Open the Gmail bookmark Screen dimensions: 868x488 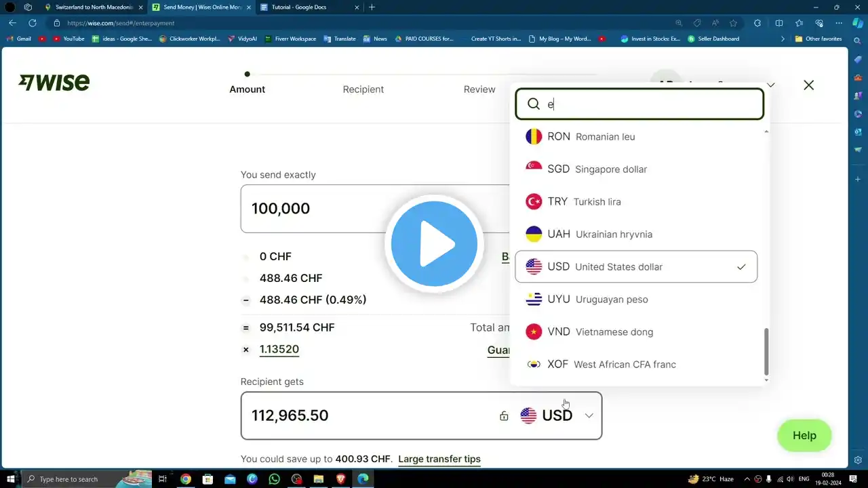click(x=19, y=39)
